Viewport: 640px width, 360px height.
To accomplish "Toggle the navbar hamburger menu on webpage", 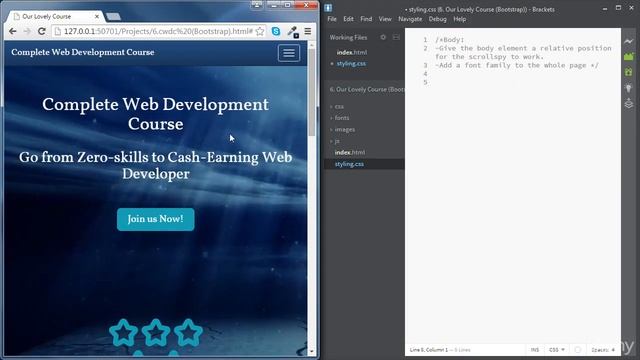I will coord(289,53).
